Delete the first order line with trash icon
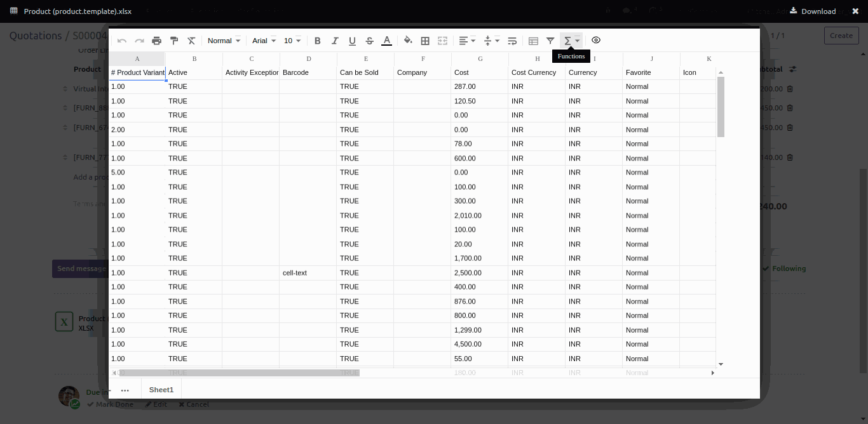 (x=790, y=89)
